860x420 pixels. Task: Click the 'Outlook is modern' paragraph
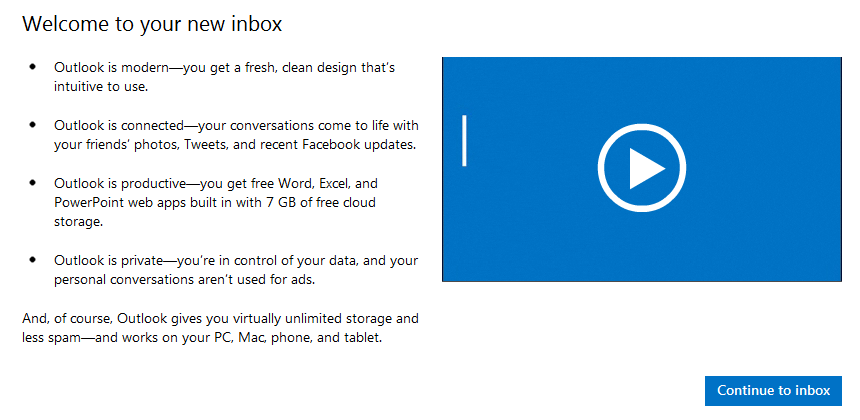click(225, 77)
